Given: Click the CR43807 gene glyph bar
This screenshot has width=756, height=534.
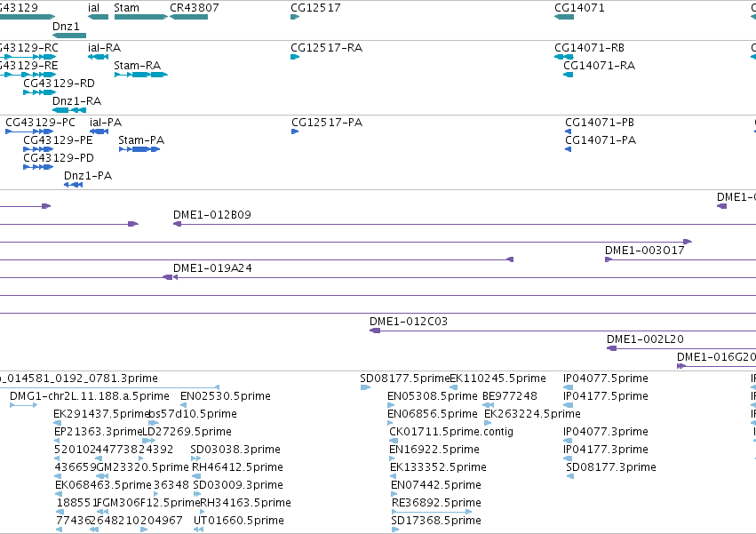Looking at the screenshot, I should 189,17.
